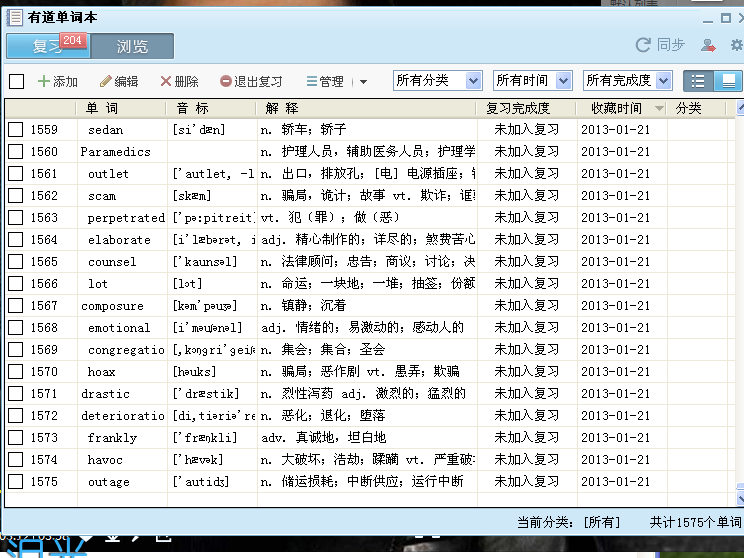
Task: Select the word drastic
Action: pyautogui.click(x=105, y=394)
